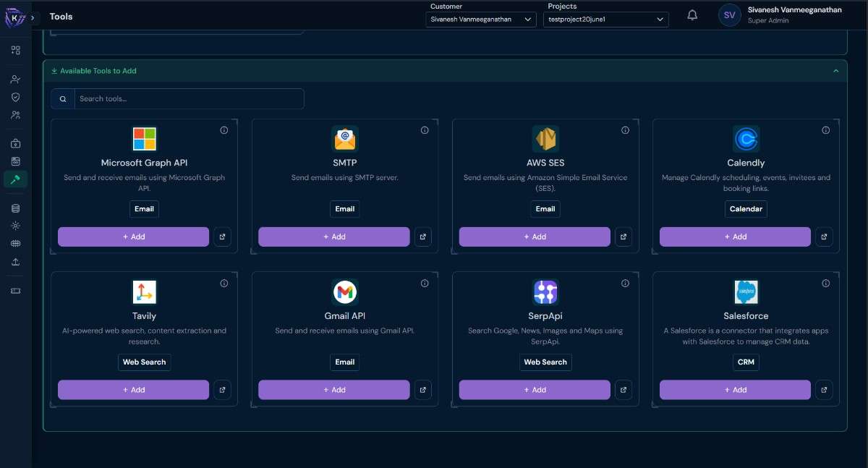Open SMTP external link
Viewport: 868px width, 468px height.
423,237
